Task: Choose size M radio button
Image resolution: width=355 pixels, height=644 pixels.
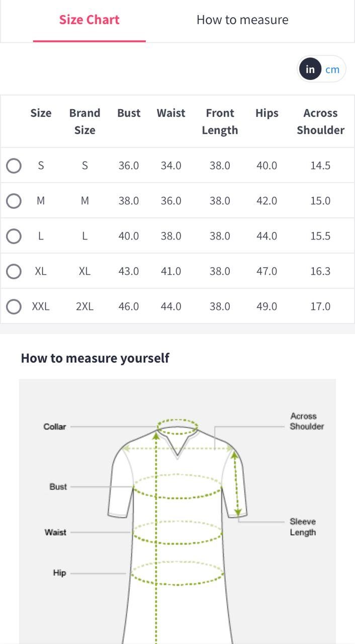Action: [x=14, y=201]
